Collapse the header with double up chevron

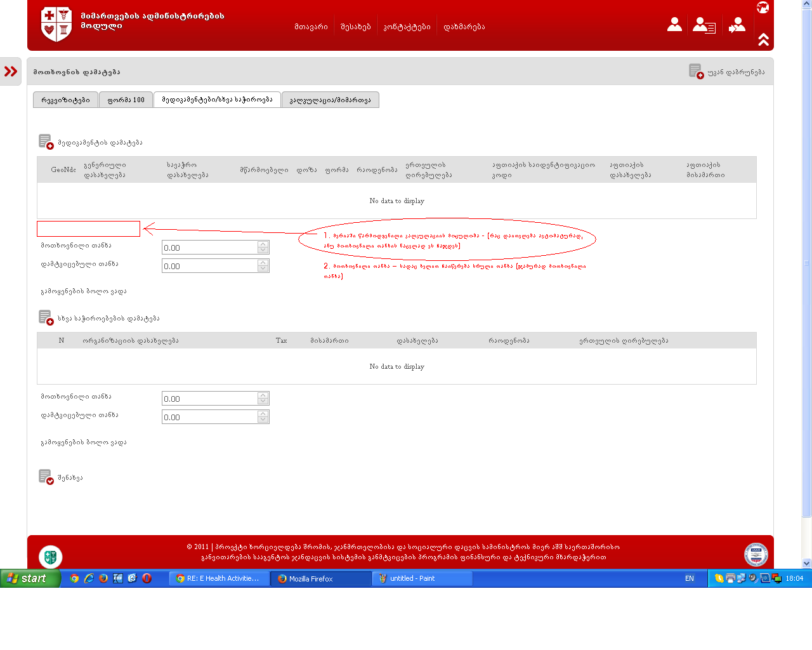[763, 40]
